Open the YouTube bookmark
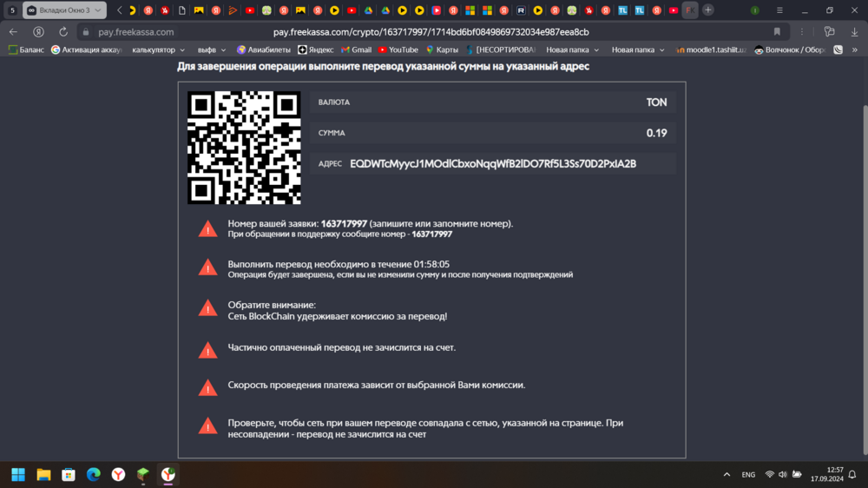The image size is (868, 488). [398, 49]
